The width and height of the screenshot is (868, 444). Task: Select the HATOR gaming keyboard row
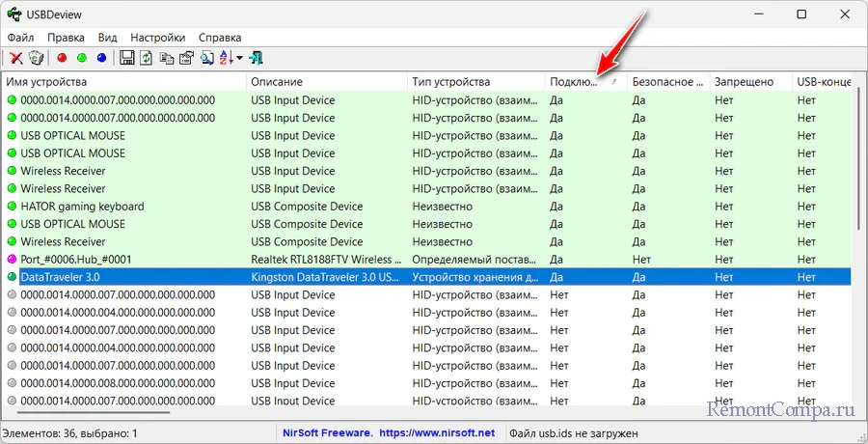pyautogui.click(x=82, y=207)
